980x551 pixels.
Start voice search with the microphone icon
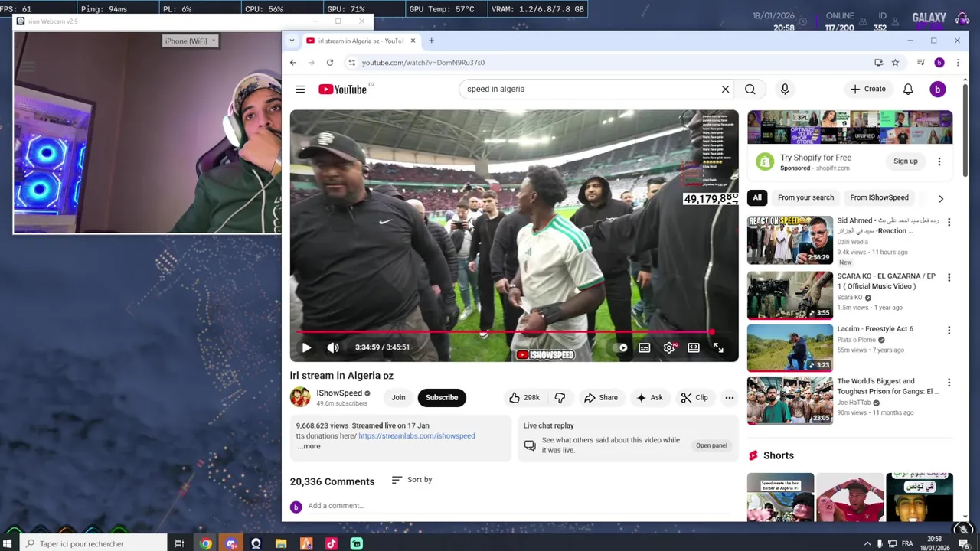click(x=785, y=90)
